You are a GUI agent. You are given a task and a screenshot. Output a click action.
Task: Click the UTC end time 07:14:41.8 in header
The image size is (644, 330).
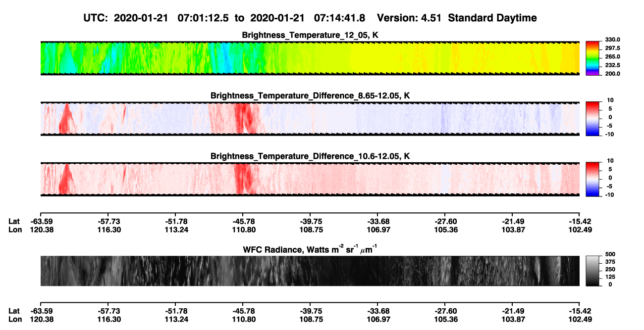point(340,18)
